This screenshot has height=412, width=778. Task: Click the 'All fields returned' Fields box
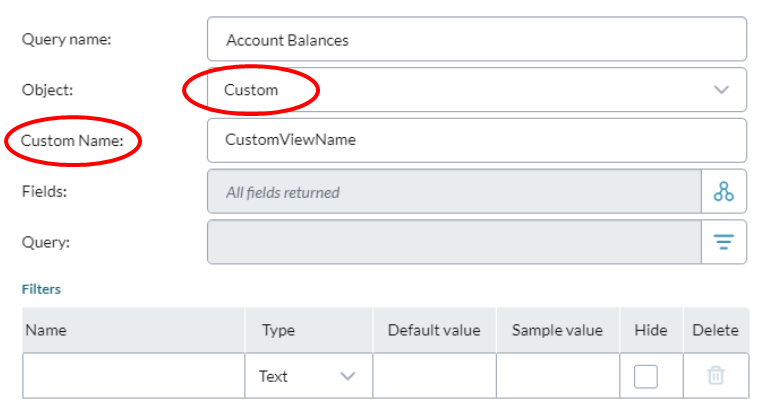[454, 192]
